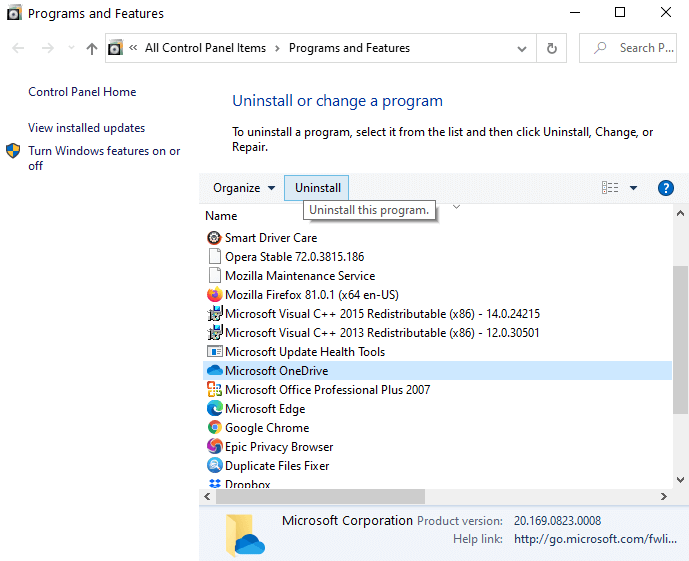The height and width of the screenshot is (561, 689).
Task: Select Epic Privacy Browser entry text
Action: coord(279,446)
